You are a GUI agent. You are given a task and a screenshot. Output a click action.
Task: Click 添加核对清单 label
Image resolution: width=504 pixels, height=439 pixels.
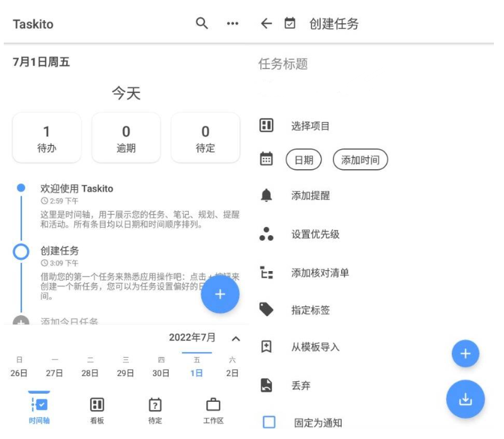tap(320, 273)
